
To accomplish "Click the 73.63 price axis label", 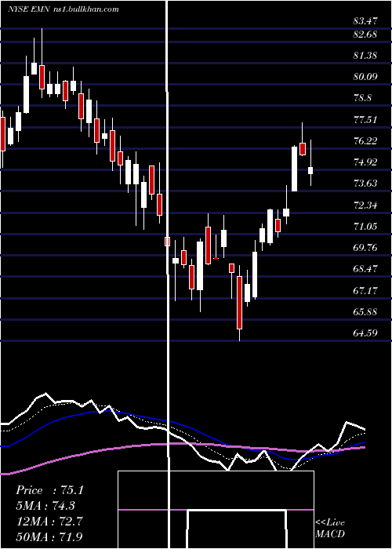I will (x=365, y=184).
